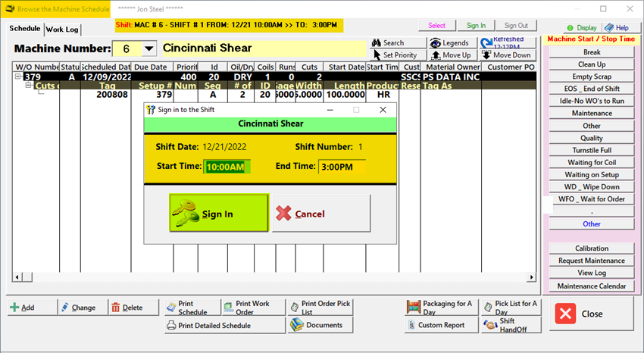Select WD _ Wipe Down reason

pyautogui.click(x=592, y=187)
